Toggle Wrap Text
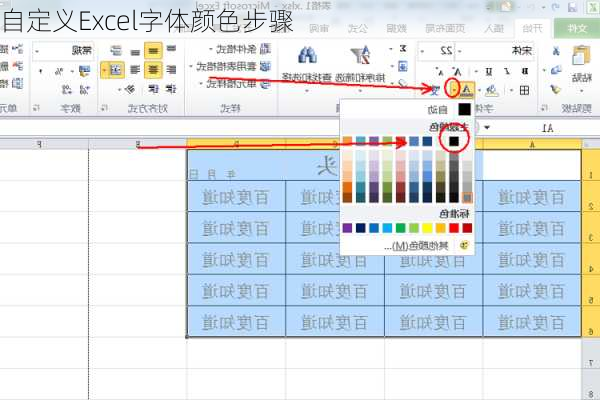The width and height of the screenshot is (600, 400). (116, 51)
